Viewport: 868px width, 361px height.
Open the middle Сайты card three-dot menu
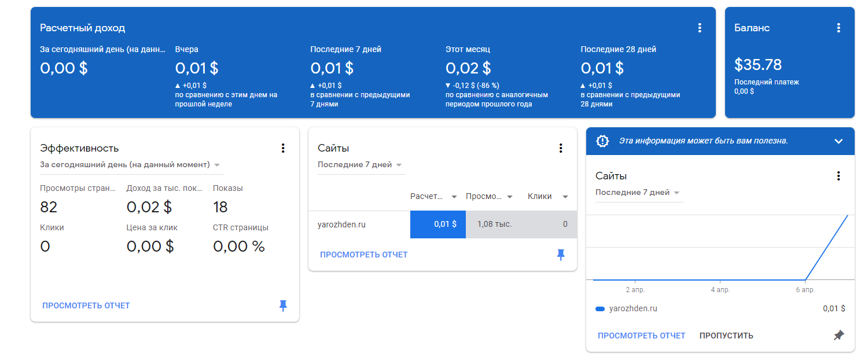(561, 148)
